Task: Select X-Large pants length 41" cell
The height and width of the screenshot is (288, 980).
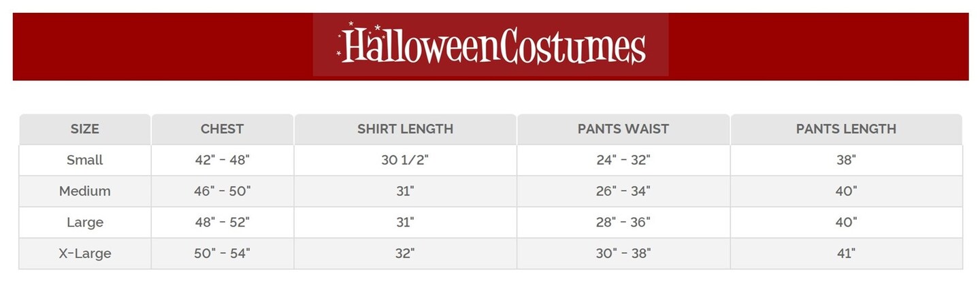Action: coord(846,254)
